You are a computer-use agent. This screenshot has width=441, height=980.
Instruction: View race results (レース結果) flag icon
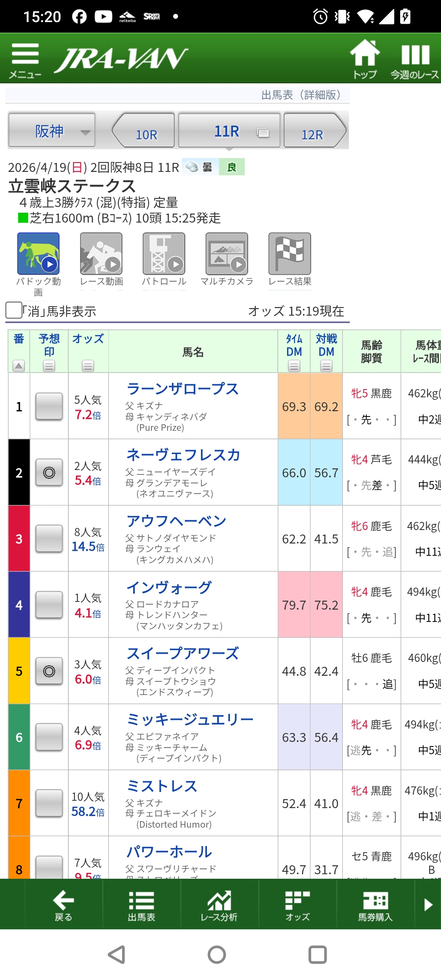(x=290, y=254)
